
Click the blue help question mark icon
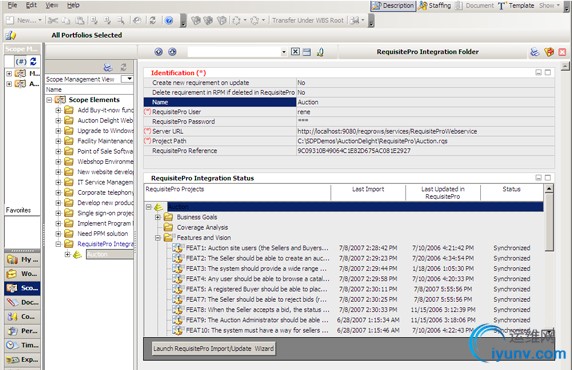click(x=169, y=20)
